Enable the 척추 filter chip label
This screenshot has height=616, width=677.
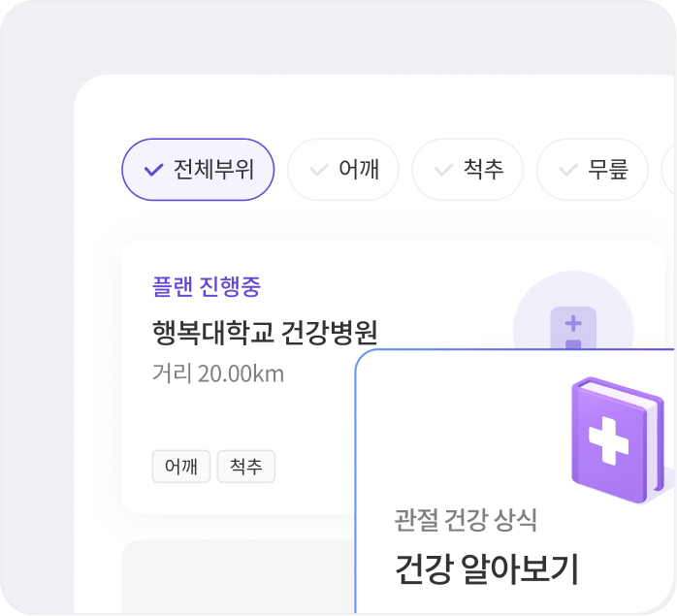tap(483, 170)
